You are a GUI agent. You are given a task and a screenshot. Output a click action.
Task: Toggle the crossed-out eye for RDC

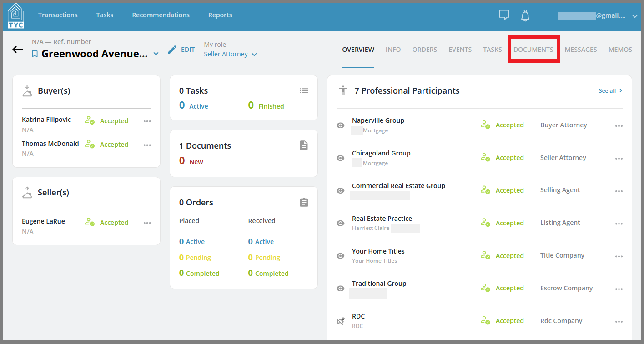[340, 321]
